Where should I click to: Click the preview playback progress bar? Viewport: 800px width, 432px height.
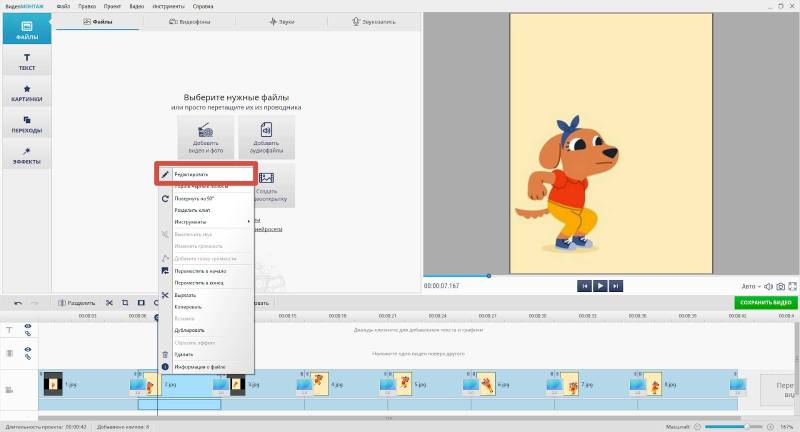pos(610,276)
